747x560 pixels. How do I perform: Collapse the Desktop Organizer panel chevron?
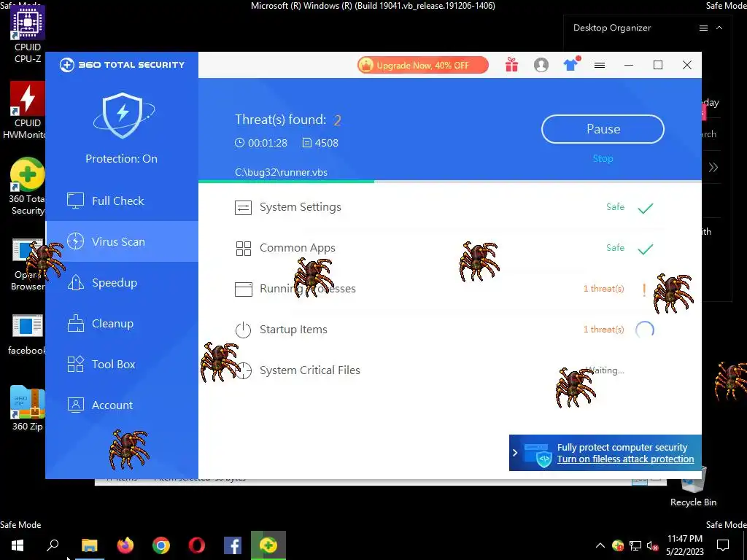click(719, 28)
